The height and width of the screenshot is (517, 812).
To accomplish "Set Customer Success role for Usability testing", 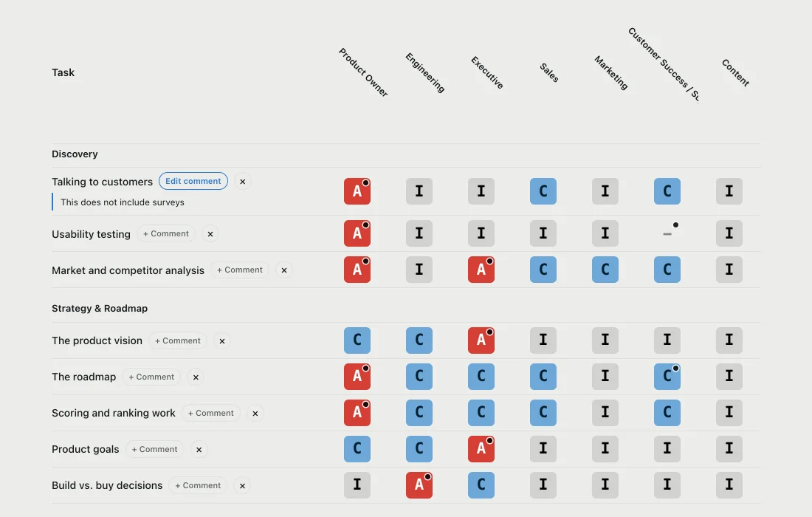I will pos(667,233).
